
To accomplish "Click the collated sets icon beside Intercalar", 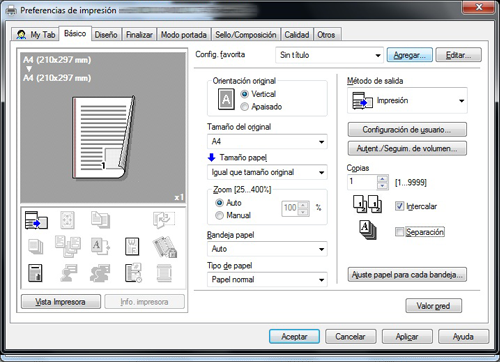I will click(x=368, y=204).
